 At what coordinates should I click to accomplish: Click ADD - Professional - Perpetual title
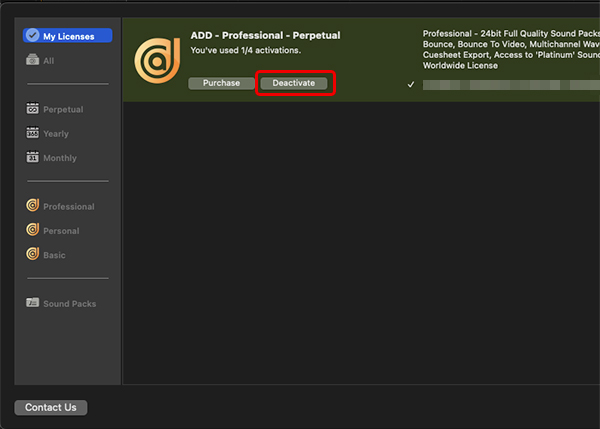point(266,36)
